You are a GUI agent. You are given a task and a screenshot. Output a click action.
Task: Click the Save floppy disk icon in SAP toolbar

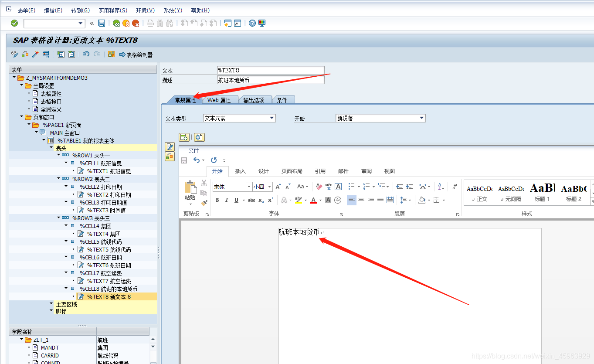[x=102, y=23]
